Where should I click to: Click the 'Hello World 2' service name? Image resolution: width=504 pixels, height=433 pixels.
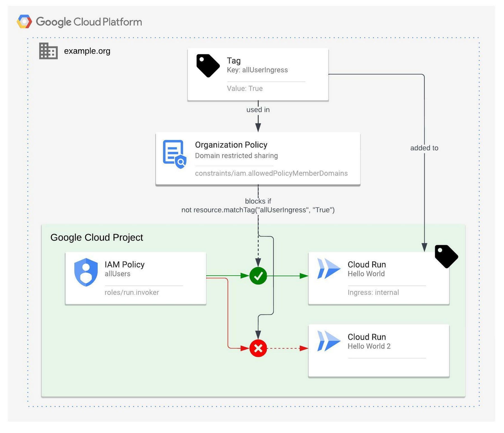(x=369, y=346)
